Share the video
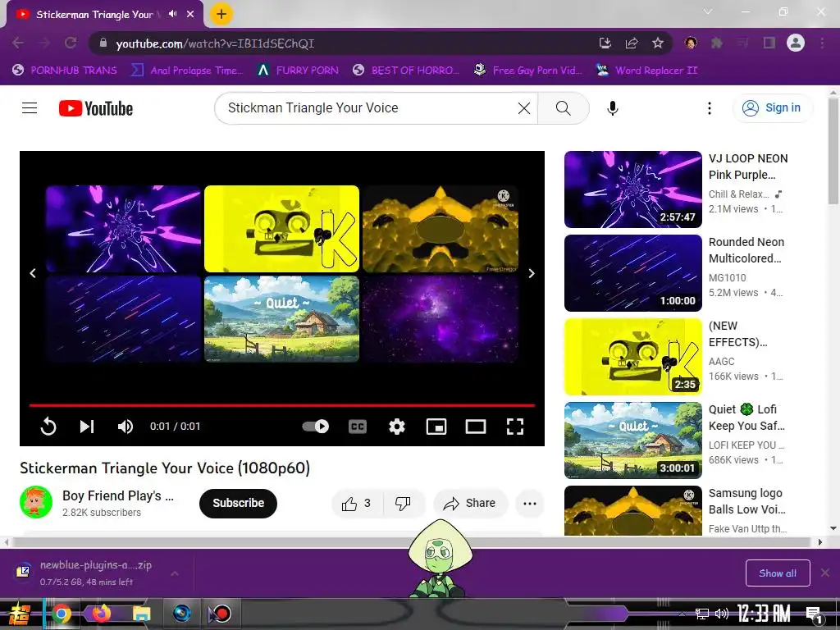 (x=470, y=503)
